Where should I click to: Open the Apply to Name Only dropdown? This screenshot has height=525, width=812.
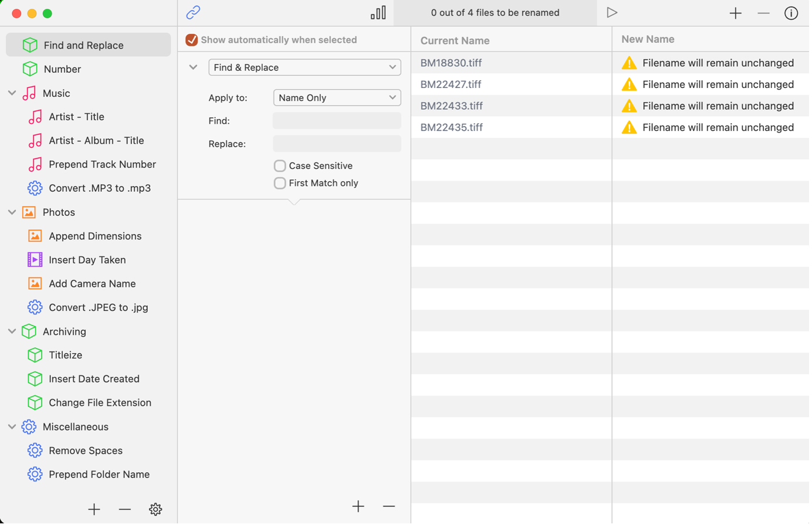point(337,97)
